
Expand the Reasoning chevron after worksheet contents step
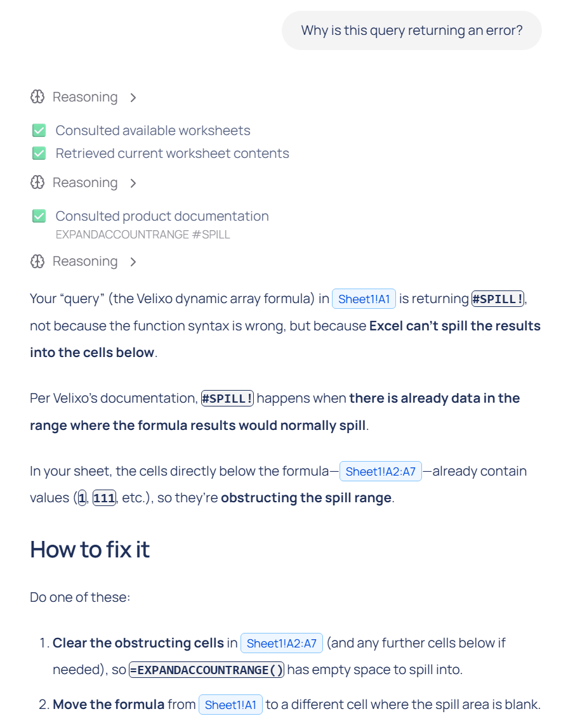(133, 183)
